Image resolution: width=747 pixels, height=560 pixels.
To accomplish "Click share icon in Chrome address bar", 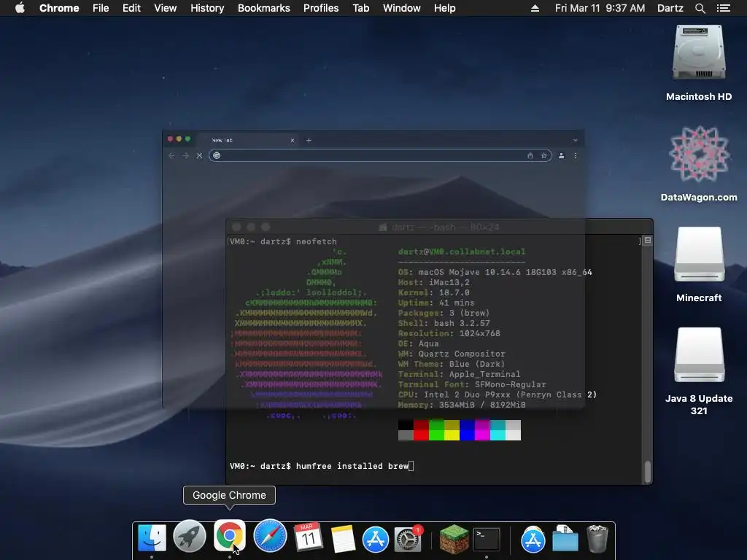I will tap(530, 156).
